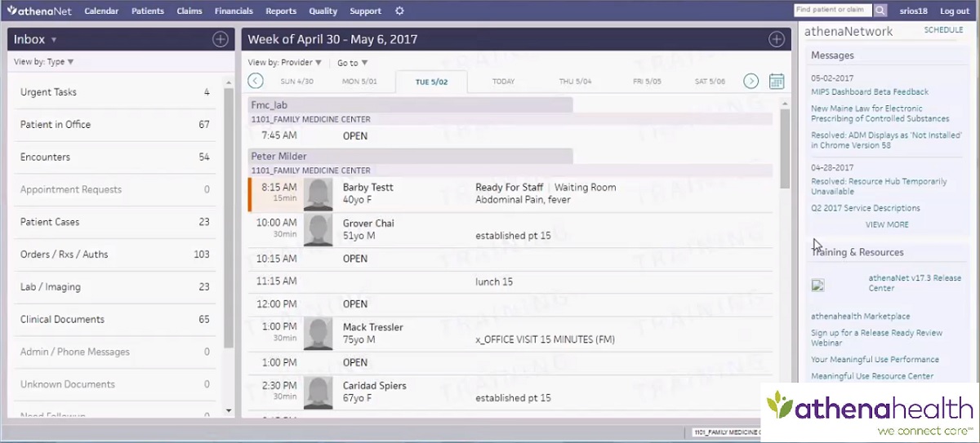Image resolution: width=980 pixels, height=443 pixels.
Task: Switch to SAT 5/06 day tab
Action: click(710, 82)
